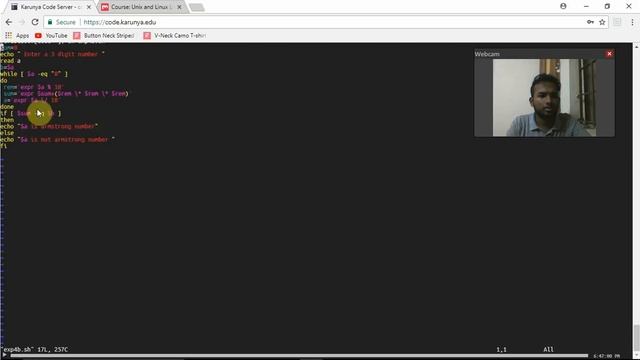
Task: Open the Button Neck Striped bookmark
Action: (x=104, y=36)
